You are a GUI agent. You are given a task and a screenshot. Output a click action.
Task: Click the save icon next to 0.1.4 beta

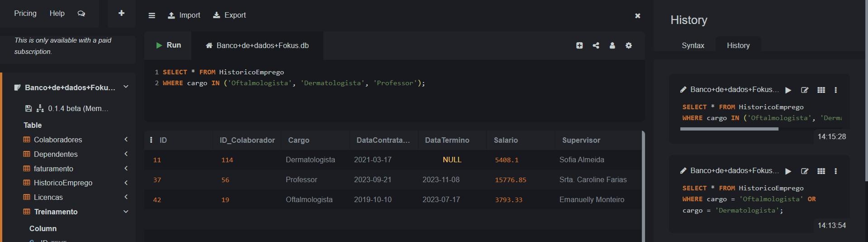28,108
